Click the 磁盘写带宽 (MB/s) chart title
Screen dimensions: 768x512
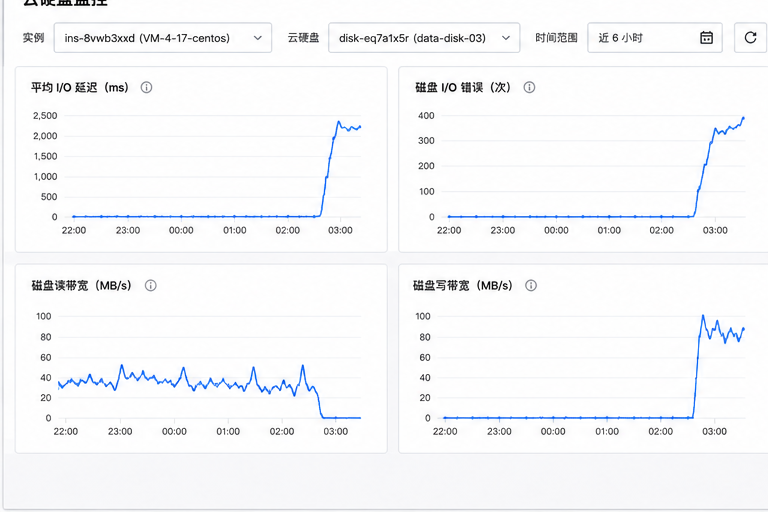[463, 285]
